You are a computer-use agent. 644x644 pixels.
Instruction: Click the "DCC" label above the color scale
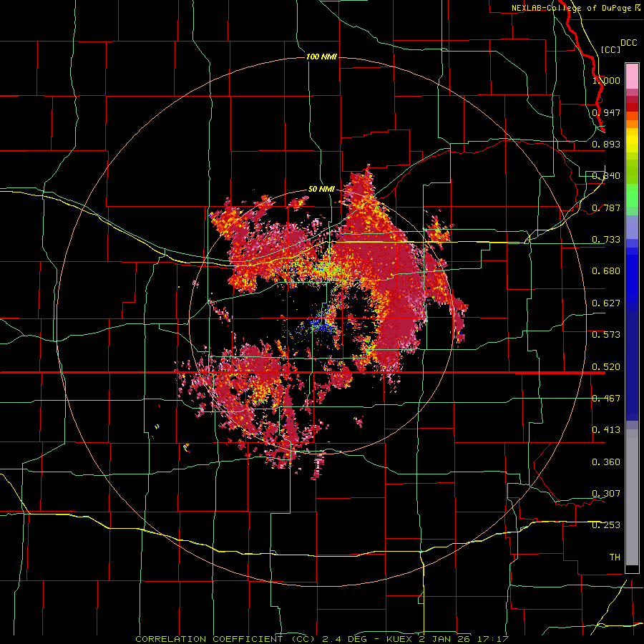tap(628, 43)
